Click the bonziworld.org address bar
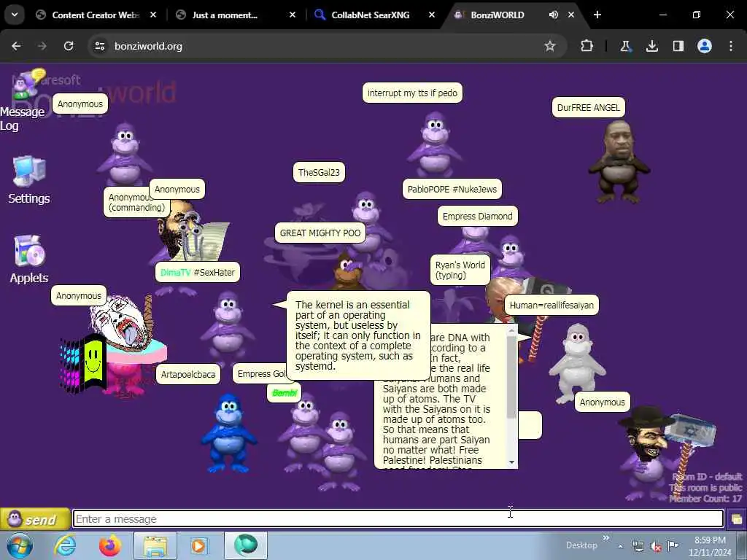The image size is (747, 560). click(x=326, y=46)
